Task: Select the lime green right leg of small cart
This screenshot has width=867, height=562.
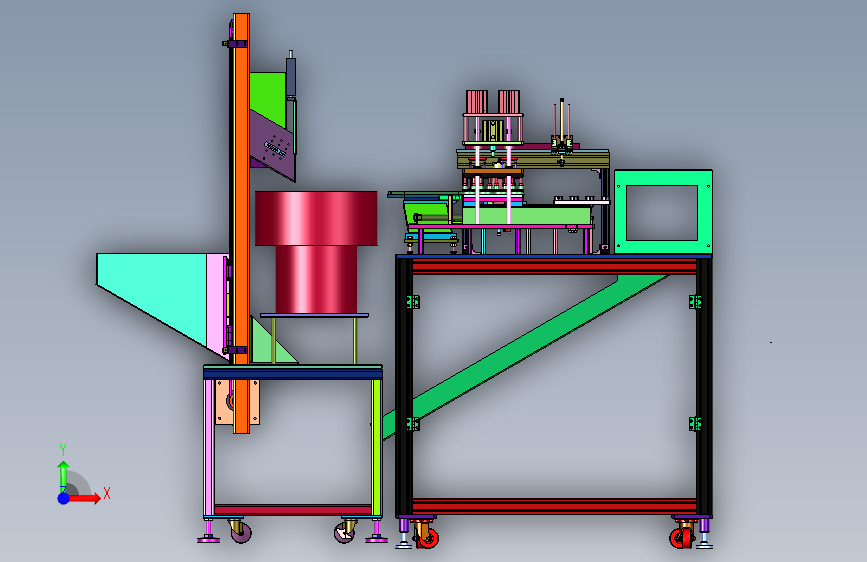Action: tap(377, 447)
